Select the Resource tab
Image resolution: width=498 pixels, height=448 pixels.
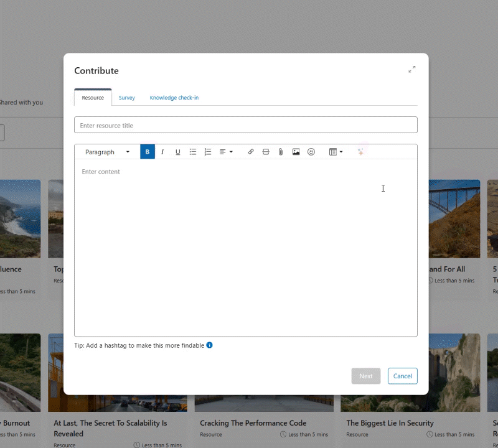(x=93, y=98)
